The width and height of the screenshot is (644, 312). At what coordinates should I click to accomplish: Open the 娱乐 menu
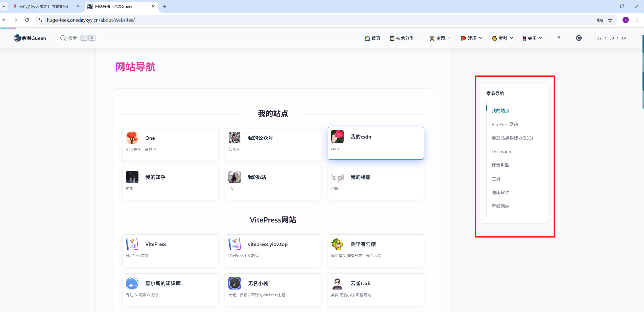click(471, 38)
